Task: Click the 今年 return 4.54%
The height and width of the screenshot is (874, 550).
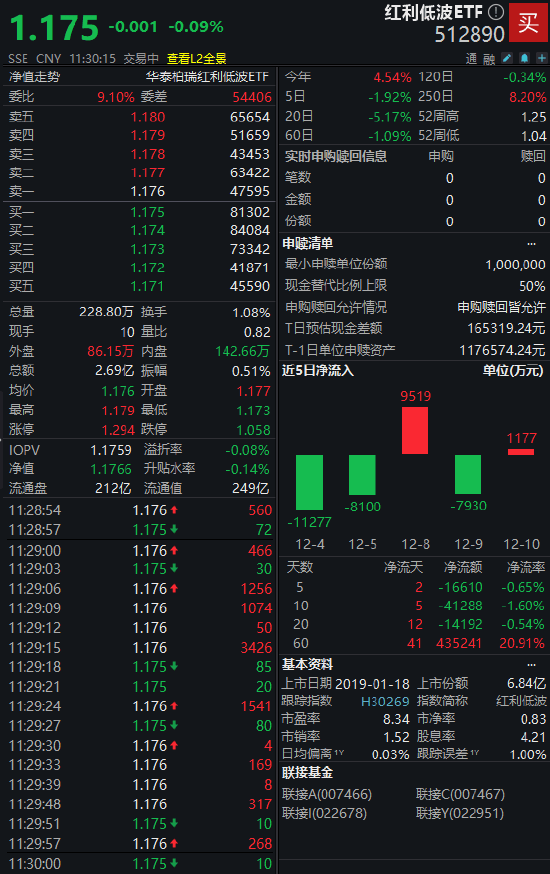Action: (392, 77)
